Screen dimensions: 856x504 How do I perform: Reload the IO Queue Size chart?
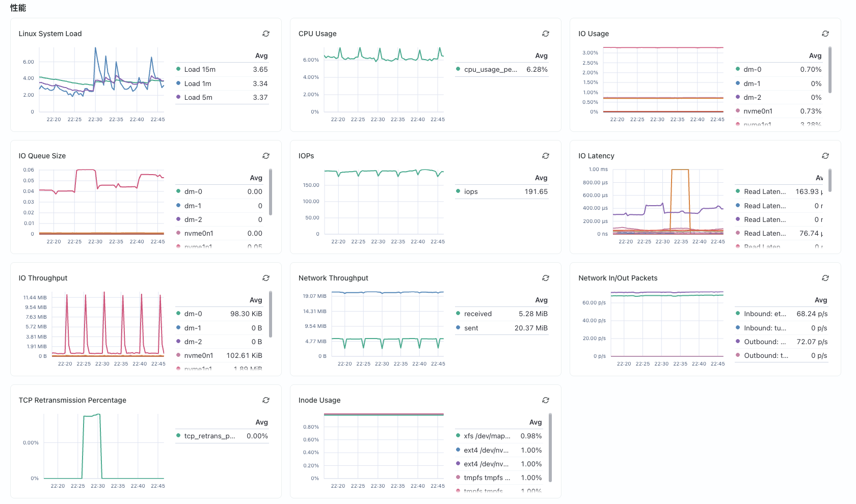tap(266, 156)
